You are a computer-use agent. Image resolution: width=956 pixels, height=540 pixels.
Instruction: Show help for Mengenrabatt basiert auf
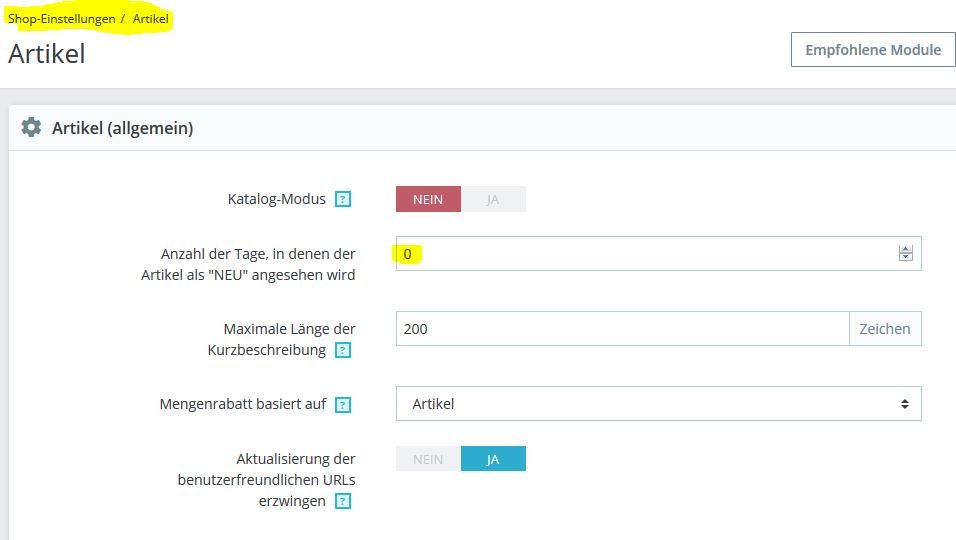coord(343,405)
